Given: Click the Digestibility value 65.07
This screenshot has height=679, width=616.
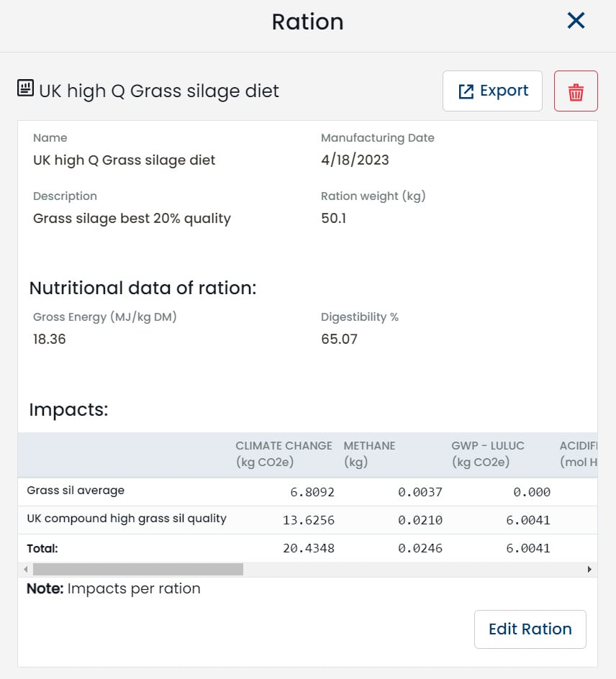Looking at the screenshot, I should (x=339, y=339).
